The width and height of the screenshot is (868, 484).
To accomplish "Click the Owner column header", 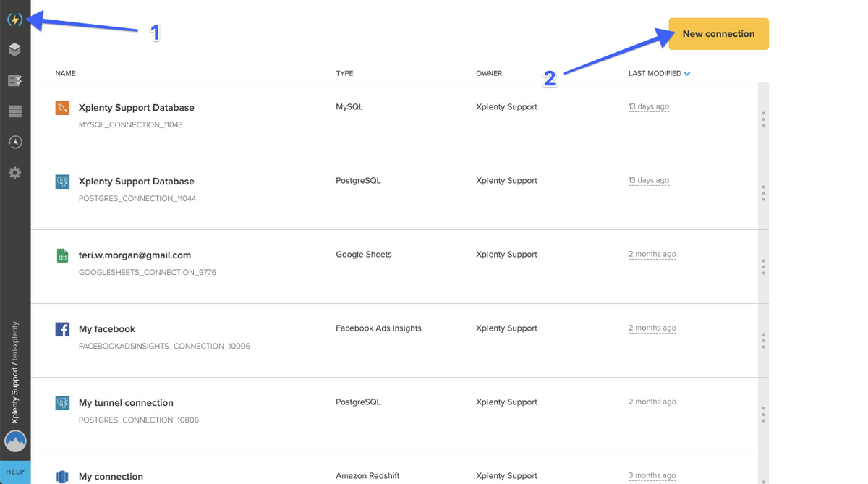I will pos(489,74).
